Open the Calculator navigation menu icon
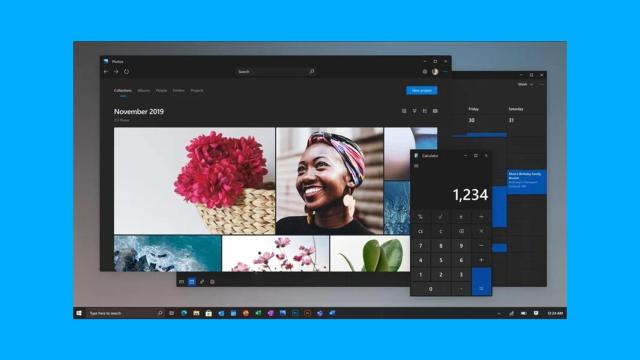 416,166
